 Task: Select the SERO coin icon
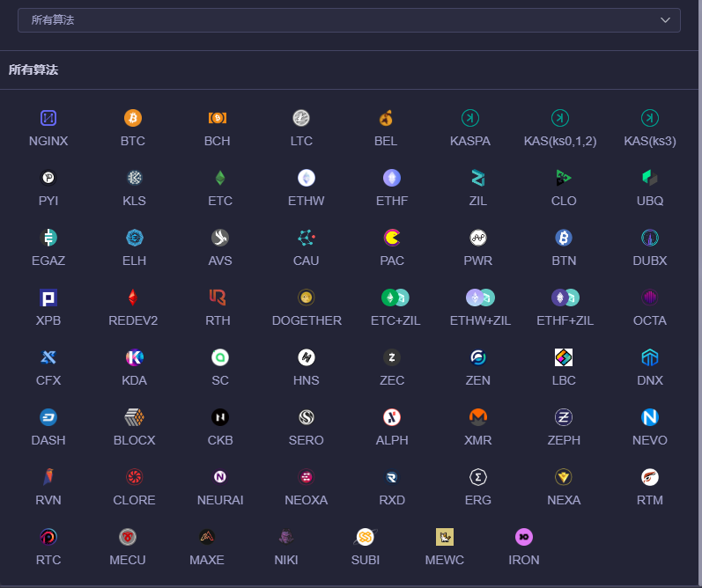[x=307, y=417]
